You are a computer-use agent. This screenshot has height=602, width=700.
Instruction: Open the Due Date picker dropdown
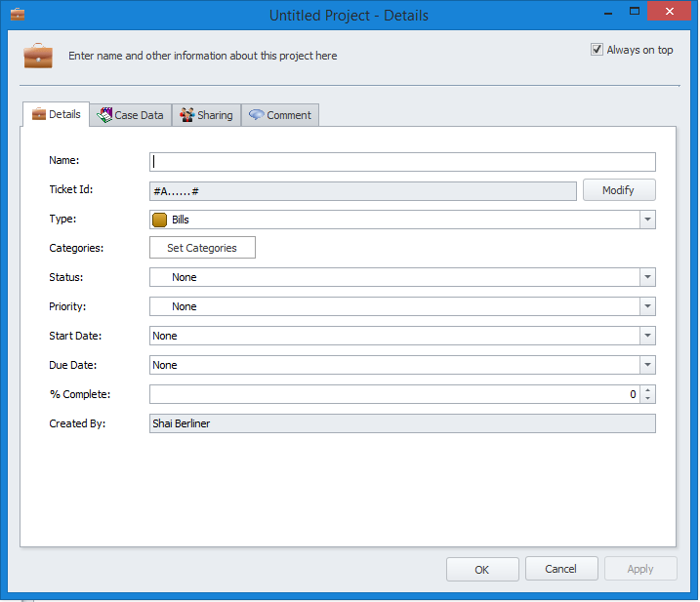(x=647, y=365)
